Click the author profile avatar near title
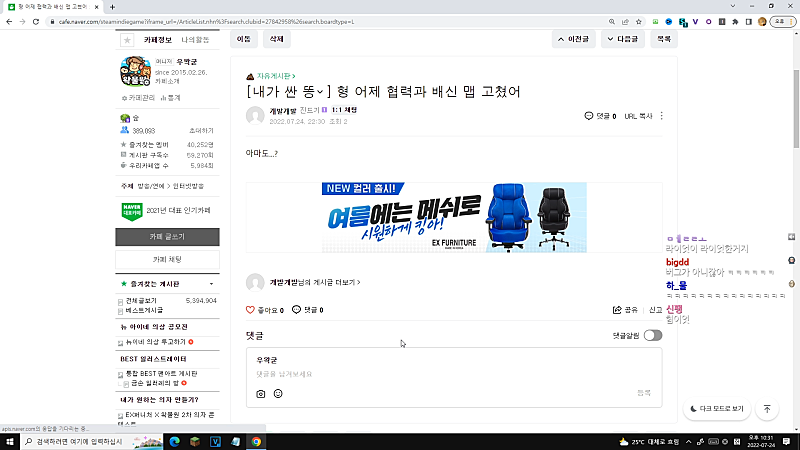Image resolution: width=800 pixels, height=450 pixels. (x=255, y=116)
